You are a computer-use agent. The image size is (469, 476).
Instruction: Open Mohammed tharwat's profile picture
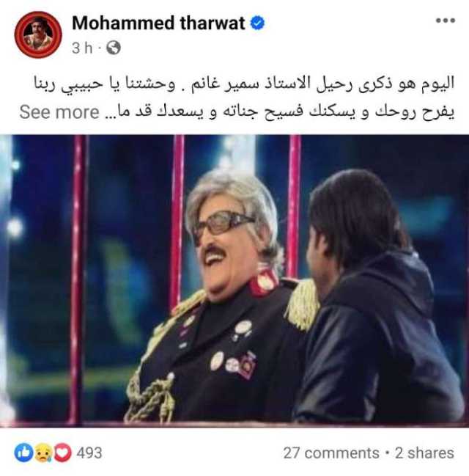pos(38,34)
